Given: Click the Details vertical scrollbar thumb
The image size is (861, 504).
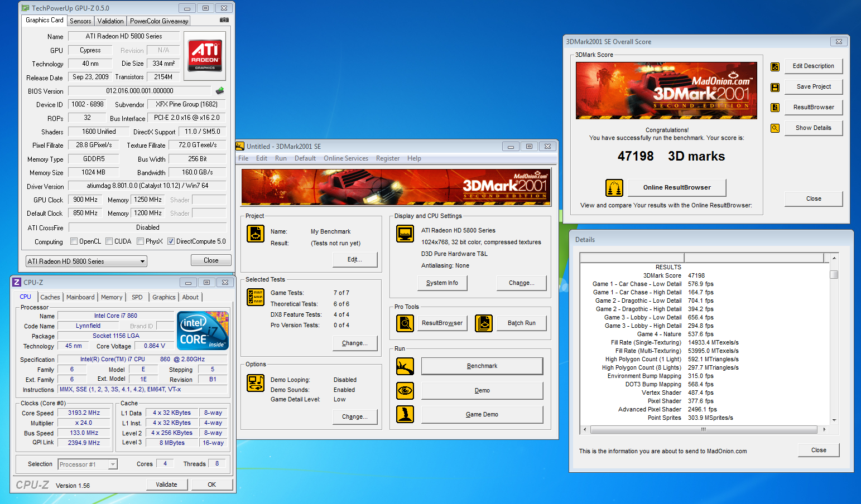Looking at the screenshot, I should pyautogui.click(x=834, y=274).
